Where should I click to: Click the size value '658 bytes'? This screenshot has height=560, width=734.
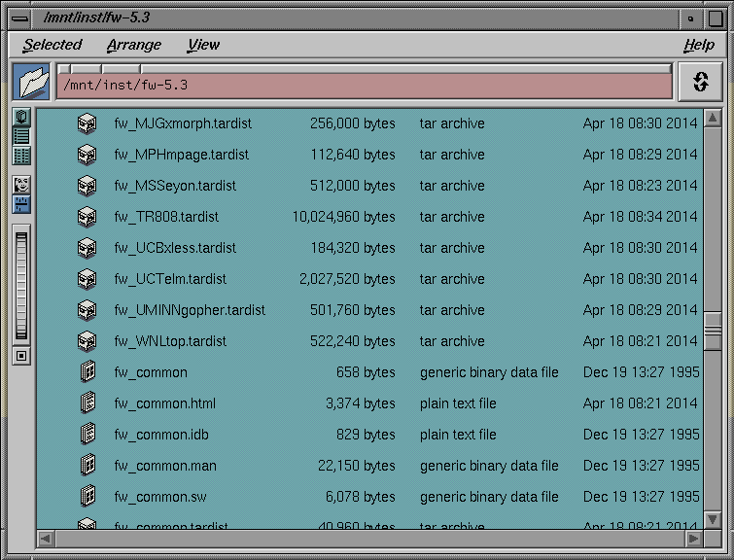pyautogui.click(x=366, y=372)
